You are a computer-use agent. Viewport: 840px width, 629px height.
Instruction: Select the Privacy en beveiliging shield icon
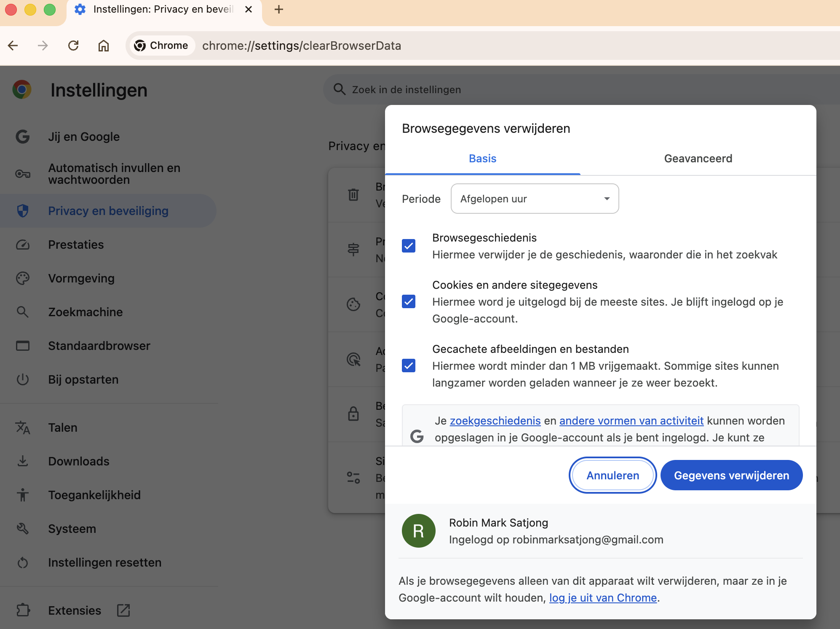[x=23, y=211]
